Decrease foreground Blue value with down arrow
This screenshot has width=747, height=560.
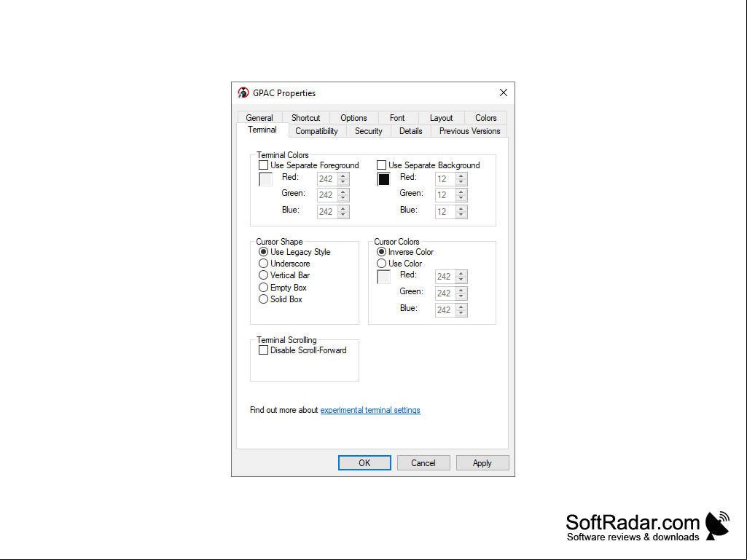click(343, 216)
